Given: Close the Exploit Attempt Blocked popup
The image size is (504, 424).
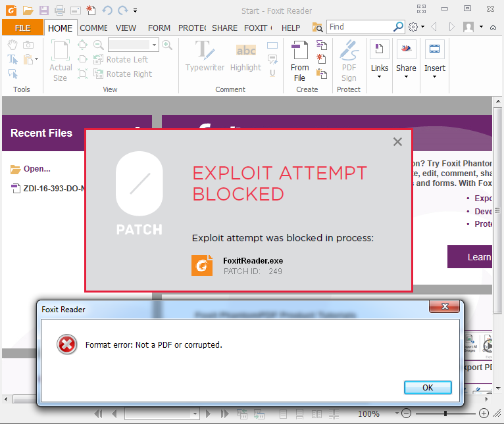Looking at the screenshot, I should [x=397, y=141].
